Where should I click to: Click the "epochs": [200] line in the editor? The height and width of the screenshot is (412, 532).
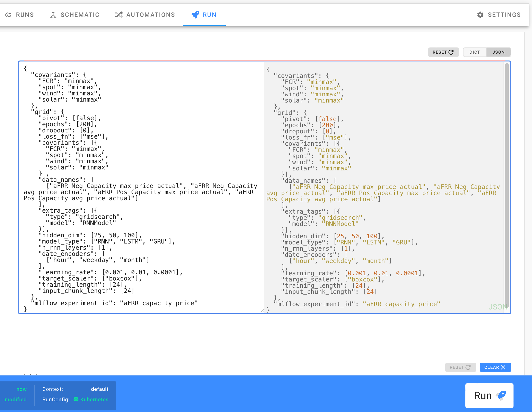click(68, 124)
